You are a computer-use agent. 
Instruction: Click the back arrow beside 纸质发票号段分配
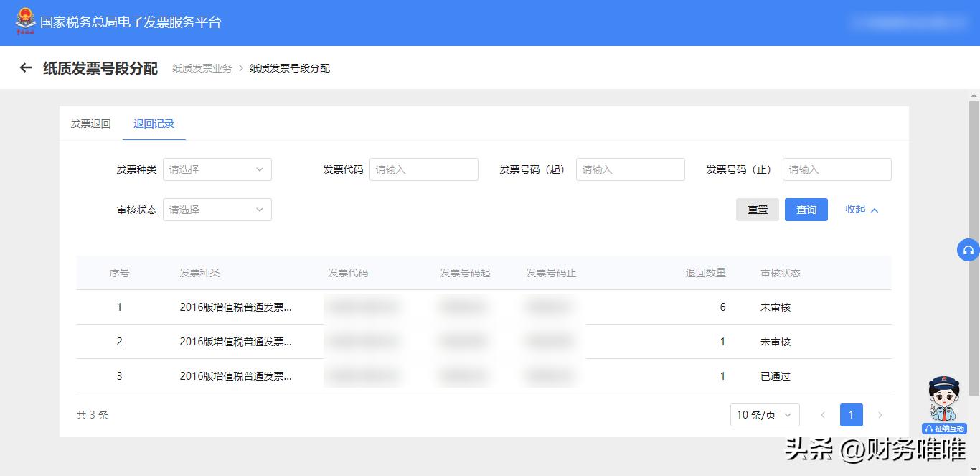coord(26,67)
